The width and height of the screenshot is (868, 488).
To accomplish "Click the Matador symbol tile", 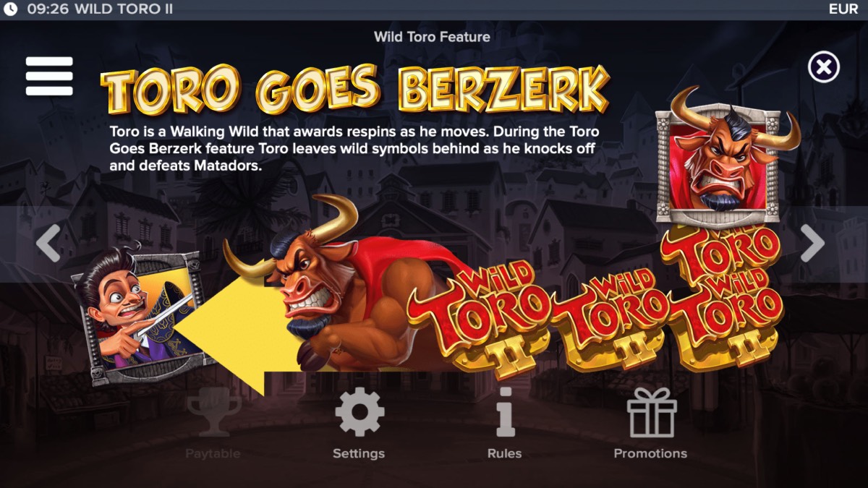I will coord(136,314).
